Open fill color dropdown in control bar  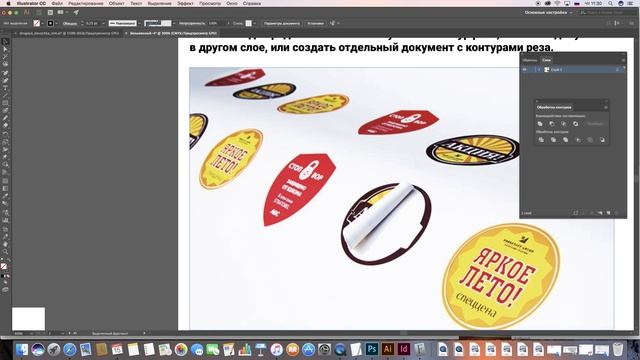click(43, 24)
